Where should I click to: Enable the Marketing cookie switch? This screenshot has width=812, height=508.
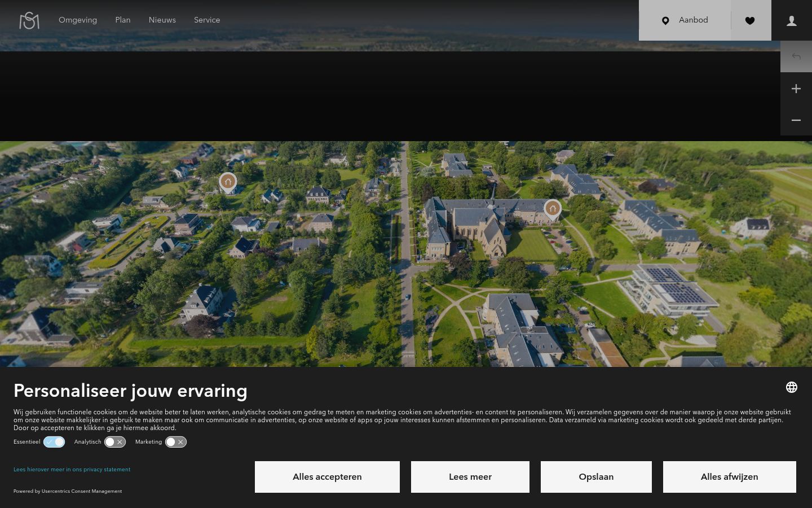click(x=176, y=442)
